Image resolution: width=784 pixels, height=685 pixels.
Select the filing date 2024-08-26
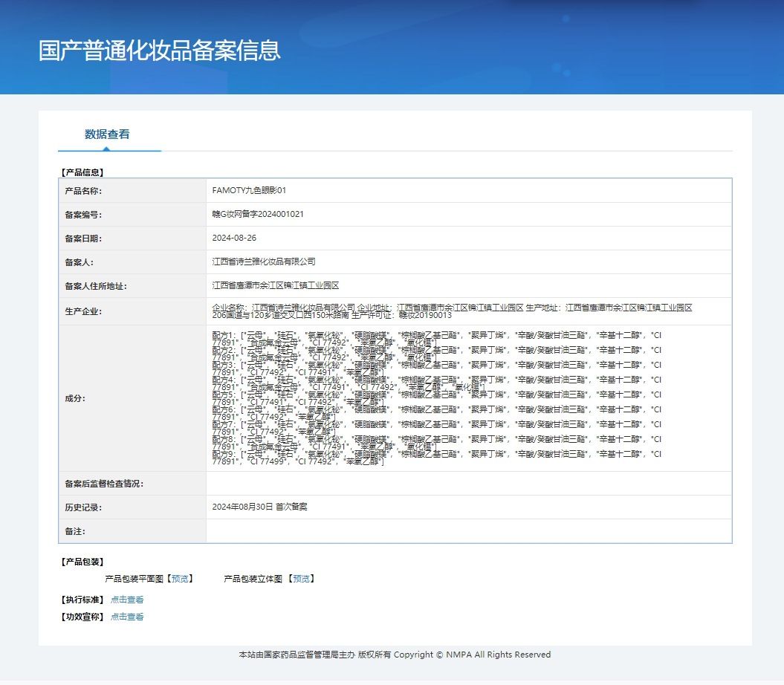pyautogui.click(x=234, y=238)
